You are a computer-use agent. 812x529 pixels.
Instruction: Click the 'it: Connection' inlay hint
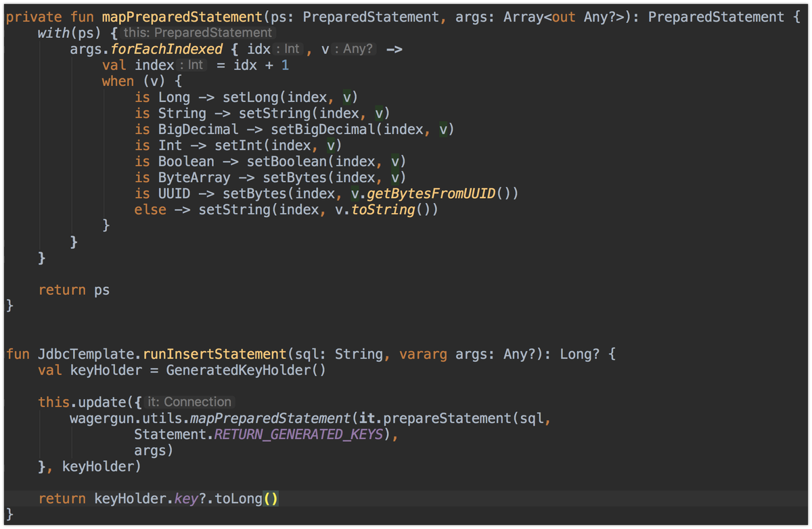coord(189,402)
